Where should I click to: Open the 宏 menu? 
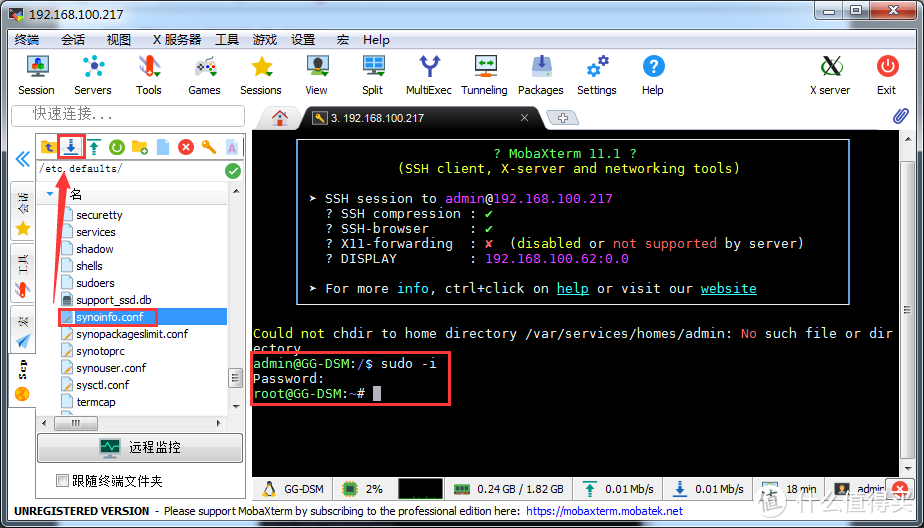[342, 39]
